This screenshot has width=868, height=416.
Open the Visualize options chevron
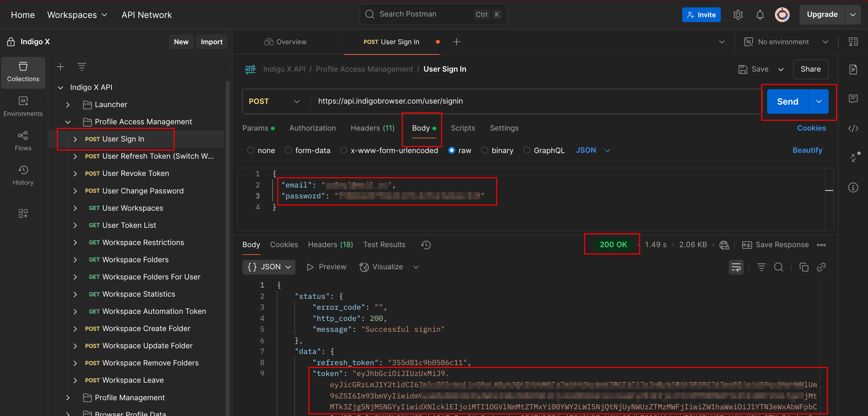[416, 267]
